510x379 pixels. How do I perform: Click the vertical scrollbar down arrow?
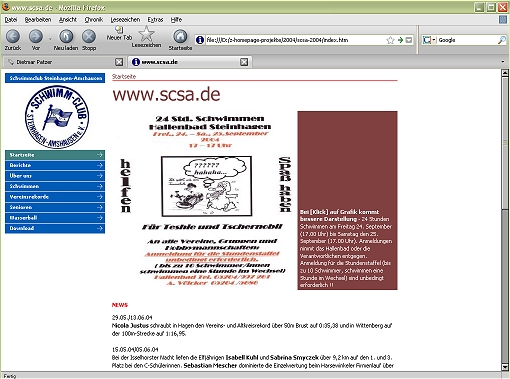pyautogui.click(x=505, y=367)
